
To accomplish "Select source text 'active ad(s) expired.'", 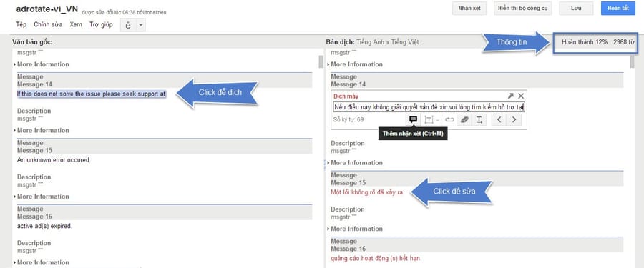I will coord(44,226).
